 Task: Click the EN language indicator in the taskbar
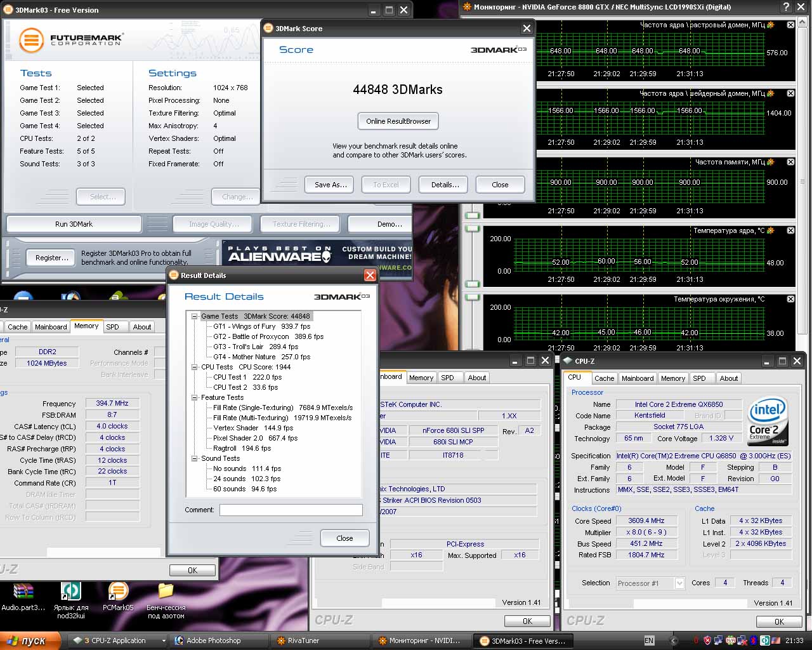coord(649,640)
